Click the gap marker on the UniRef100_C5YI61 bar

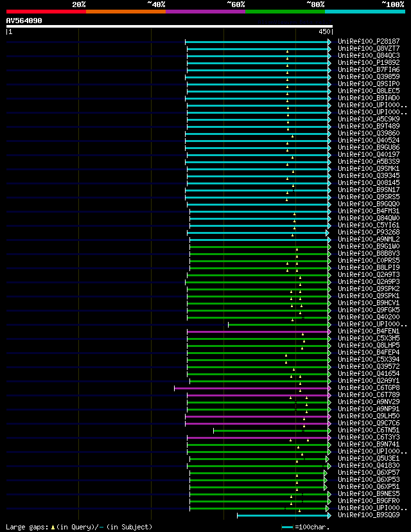click(294, 228)
